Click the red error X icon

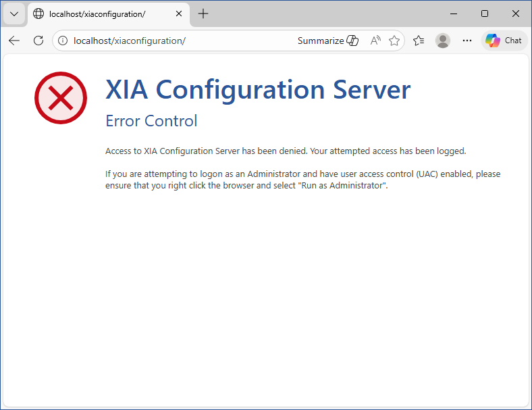(61, 99)
